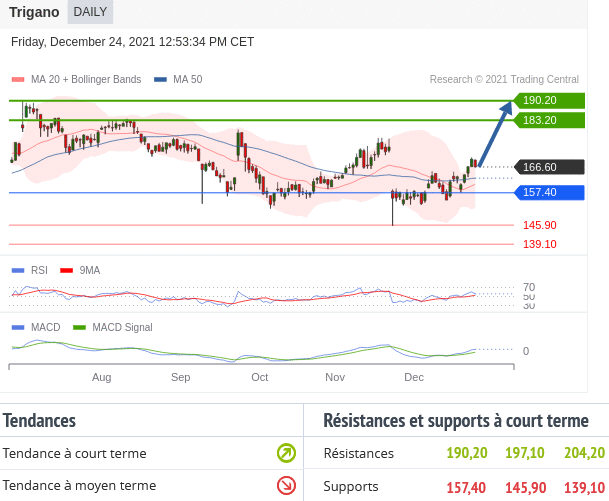Click the Trigano chart title
The height and width of the screenshot is (501, 609).
coord(34,12)
